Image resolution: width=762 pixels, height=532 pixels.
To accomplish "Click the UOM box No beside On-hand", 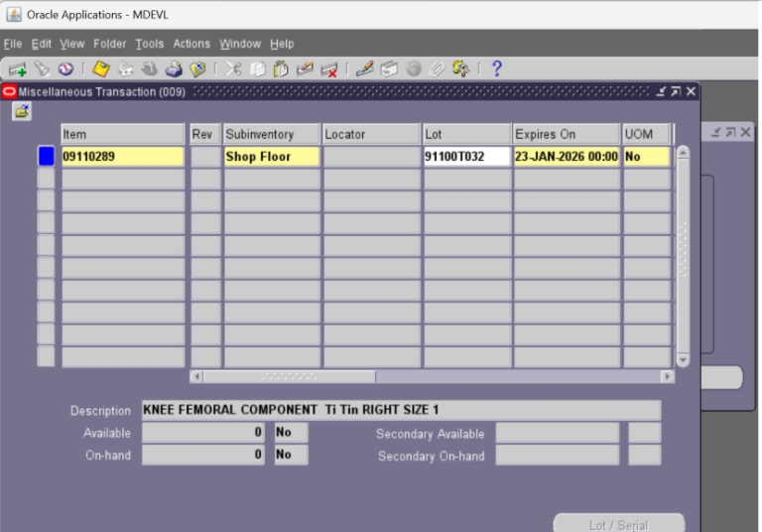I will click(291, 455).
